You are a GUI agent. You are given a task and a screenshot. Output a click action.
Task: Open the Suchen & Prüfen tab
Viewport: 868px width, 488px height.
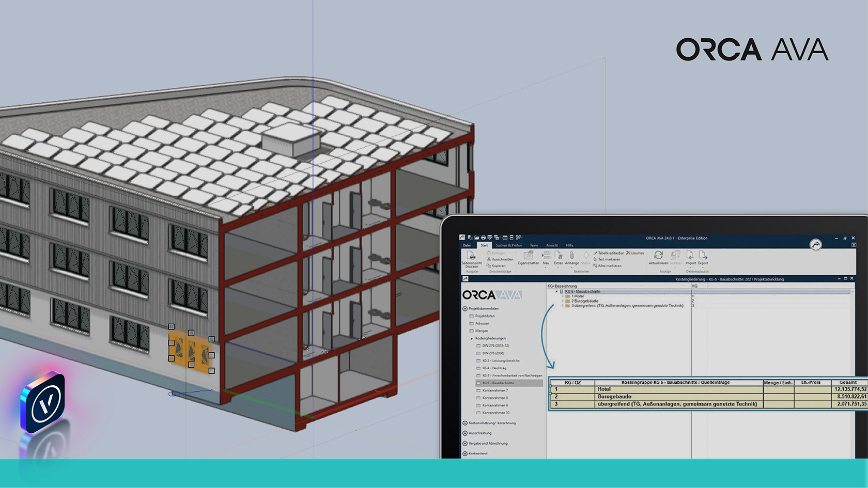[508, 245]
